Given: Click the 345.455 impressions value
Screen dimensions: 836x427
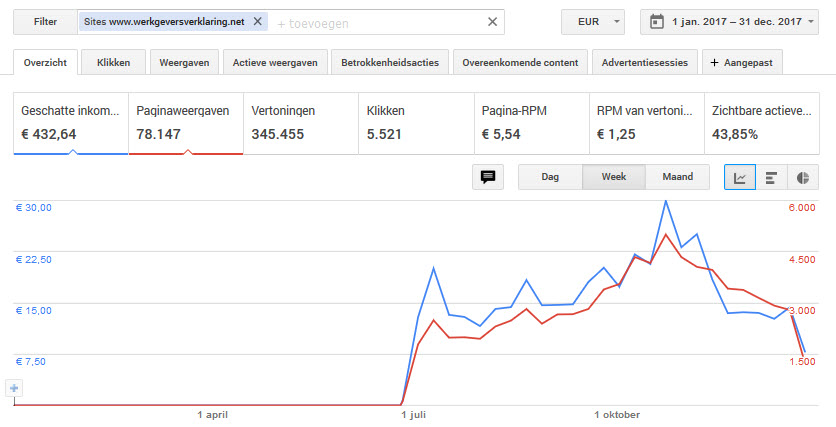Looking at the screenshot, I should 278,134.
